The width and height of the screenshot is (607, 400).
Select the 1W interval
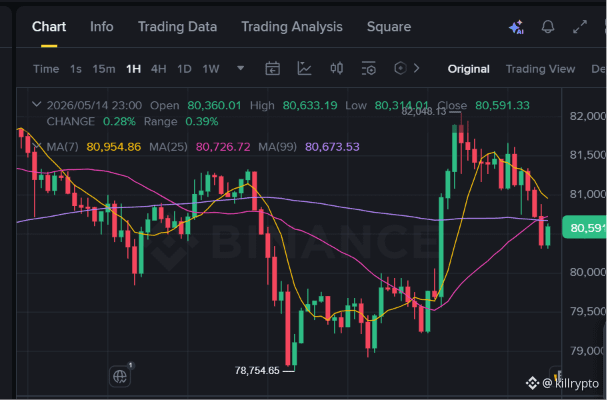pos(211,69)
